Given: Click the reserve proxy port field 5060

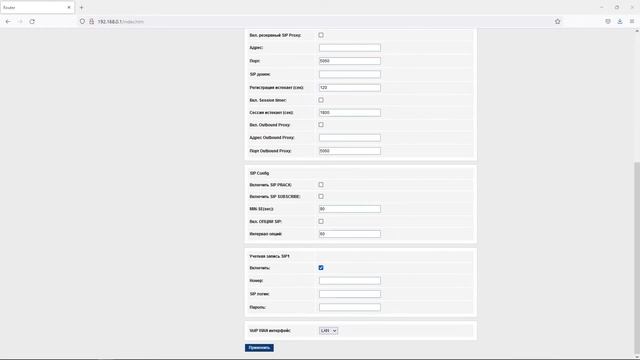Looking at the screenshot, I should [x=350, y=61].
